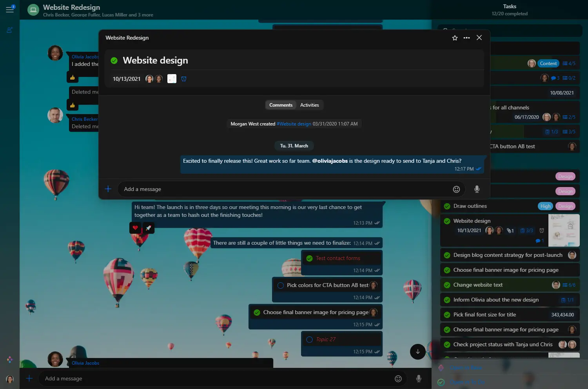
Task: Jump to latest with scroll-down arrow button
Action: (x=417, y=352)
